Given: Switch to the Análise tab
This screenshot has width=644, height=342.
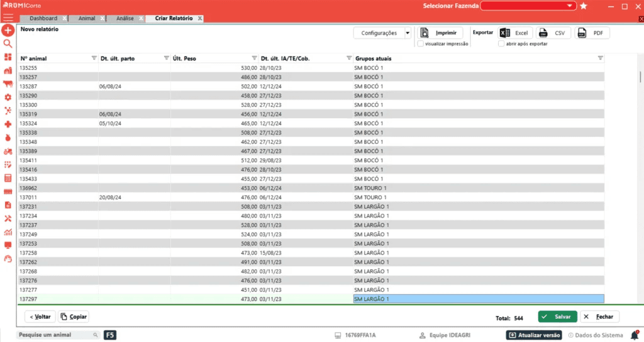Looking at the screenshot, I should (125, 18).
